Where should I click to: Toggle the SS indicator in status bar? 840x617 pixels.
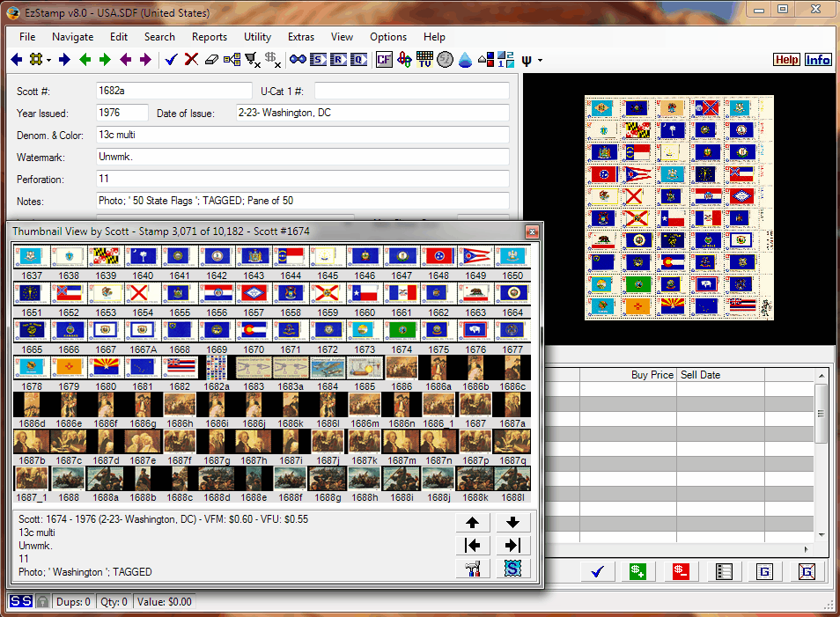click(x=20, y=602)
